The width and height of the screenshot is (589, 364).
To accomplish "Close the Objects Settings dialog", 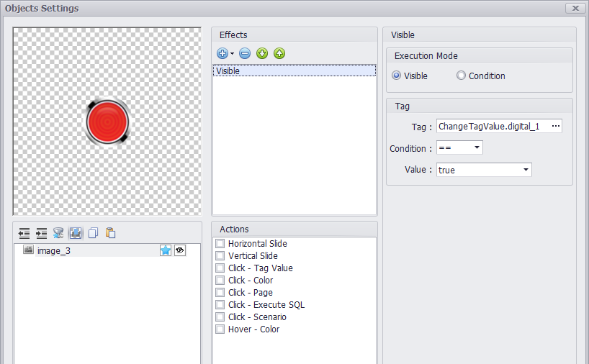I will tap(575, 8).
